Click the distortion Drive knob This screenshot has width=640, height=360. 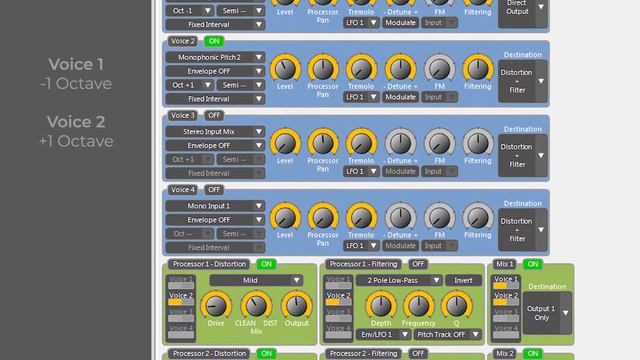point(216,306)
